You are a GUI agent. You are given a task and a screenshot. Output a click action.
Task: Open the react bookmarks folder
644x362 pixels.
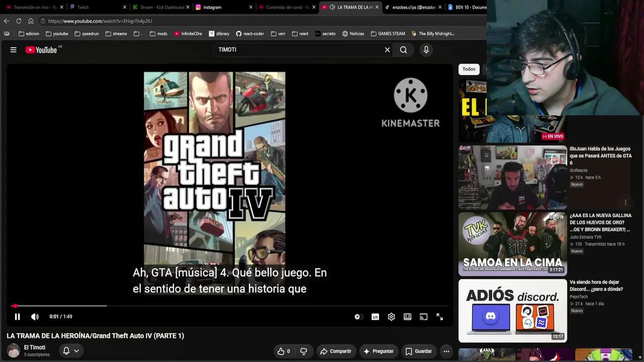pos(300,34)
